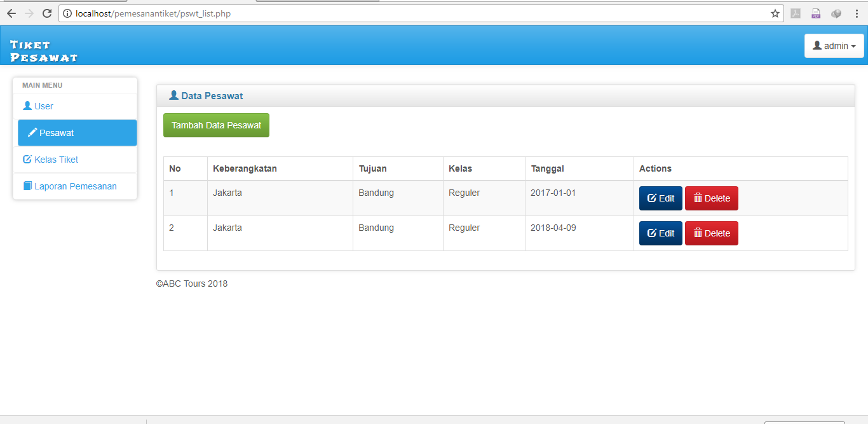The width and height of the screenshot is (868, 424).
Task: Delete the flight dated 2017-01-01
Action: (x=711, y=198)
